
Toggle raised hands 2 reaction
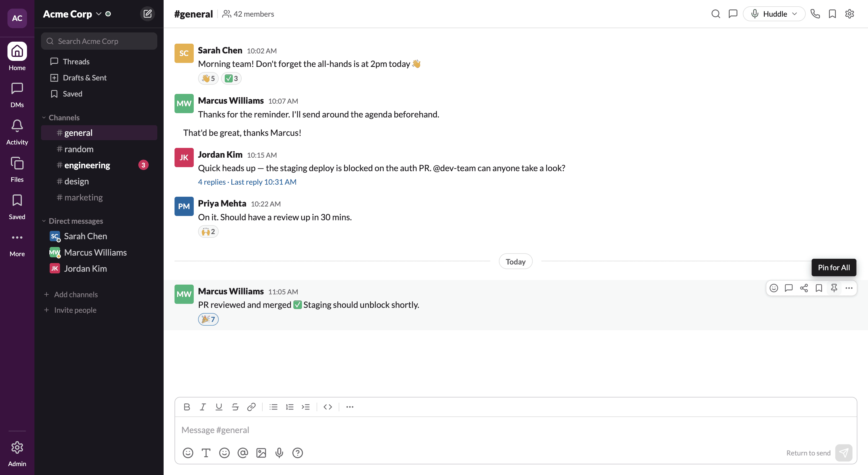(x=208, y=231)
